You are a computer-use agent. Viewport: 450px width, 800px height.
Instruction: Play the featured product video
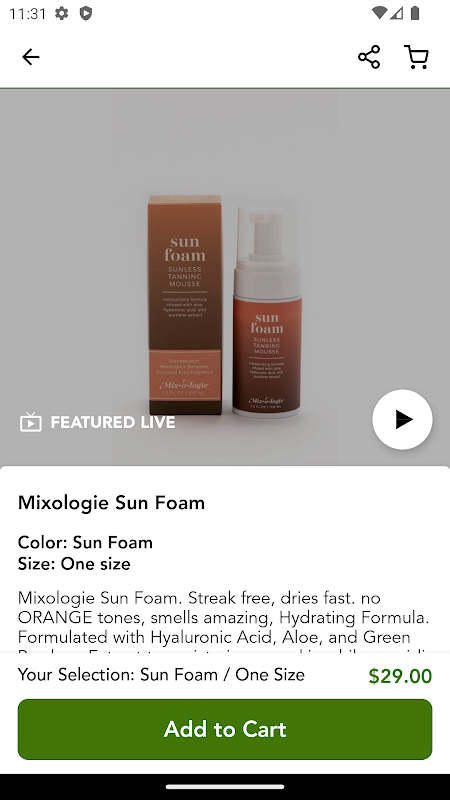pyautogui.click(x=403, y=419)
